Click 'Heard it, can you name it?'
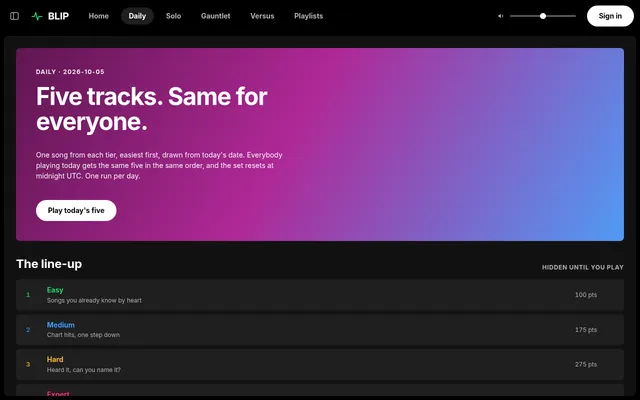This screenshot has width=640, height=400. click(x=84, y=370)
